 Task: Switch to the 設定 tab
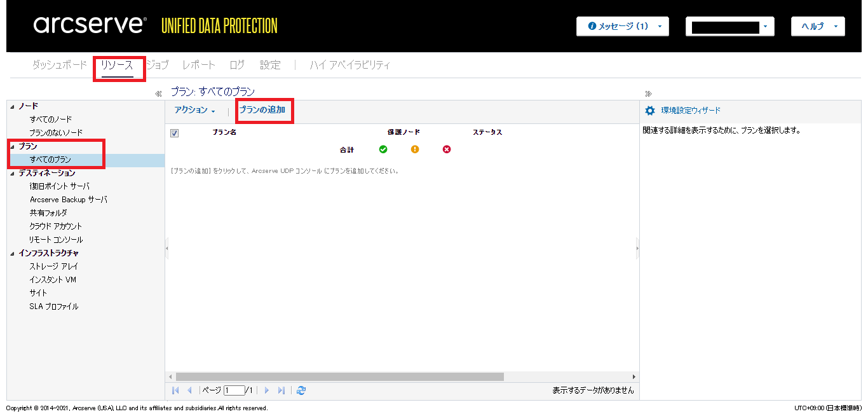pos(270,65)
